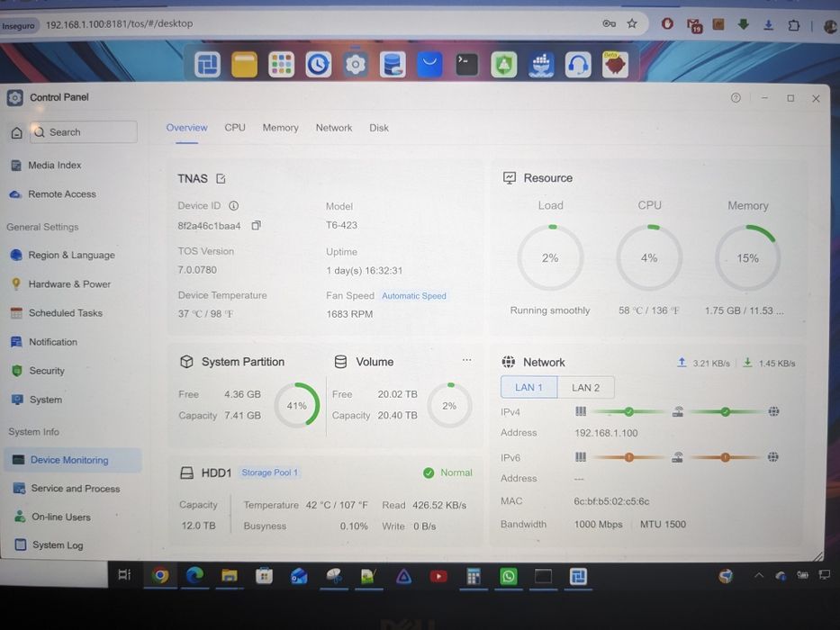840x630 pixels.
Task: Click the browser address bar URL
Action: click(120, 23)
